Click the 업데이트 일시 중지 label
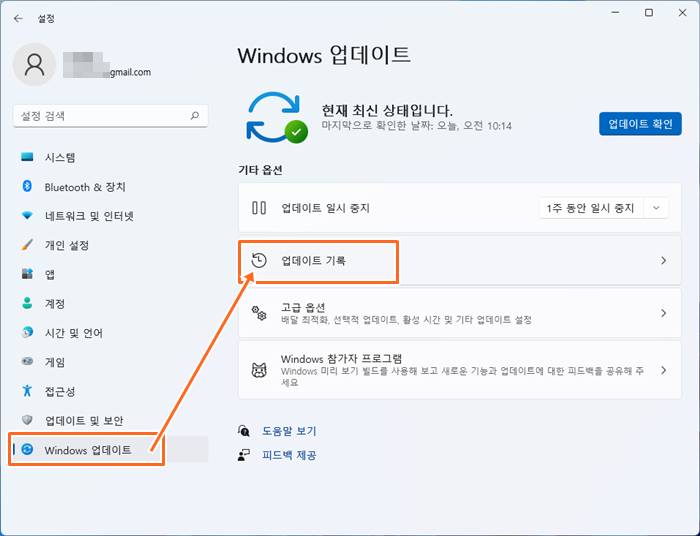700x536 pixels. point(325,208)
